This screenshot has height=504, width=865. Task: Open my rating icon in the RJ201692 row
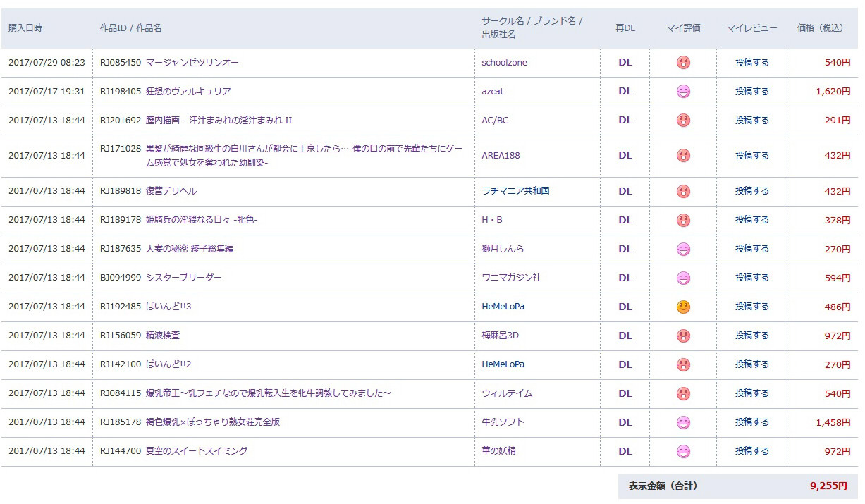[x=683, y=121]
